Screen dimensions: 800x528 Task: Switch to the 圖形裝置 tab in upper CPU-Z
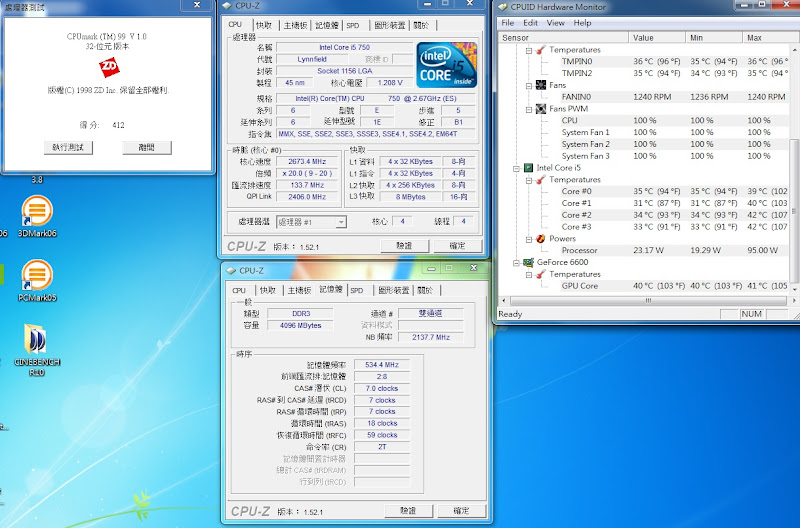pyautogui.click(x=390, y=25)
